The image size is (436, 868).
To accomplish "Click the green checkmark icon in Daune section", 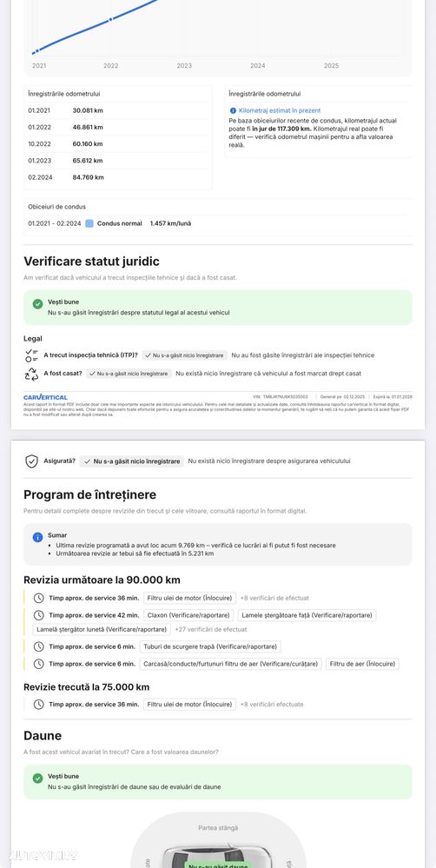I will 37,778.
